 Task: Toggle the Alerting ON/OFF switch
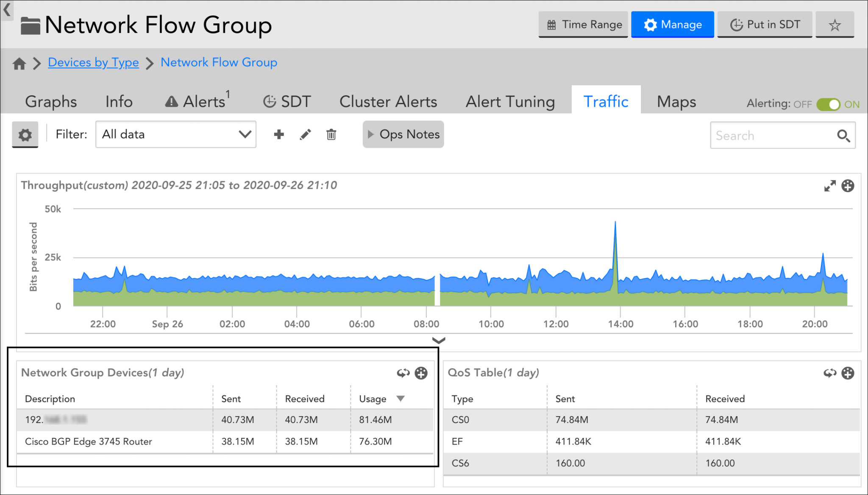pyautogui.click(x=828, y=104)
